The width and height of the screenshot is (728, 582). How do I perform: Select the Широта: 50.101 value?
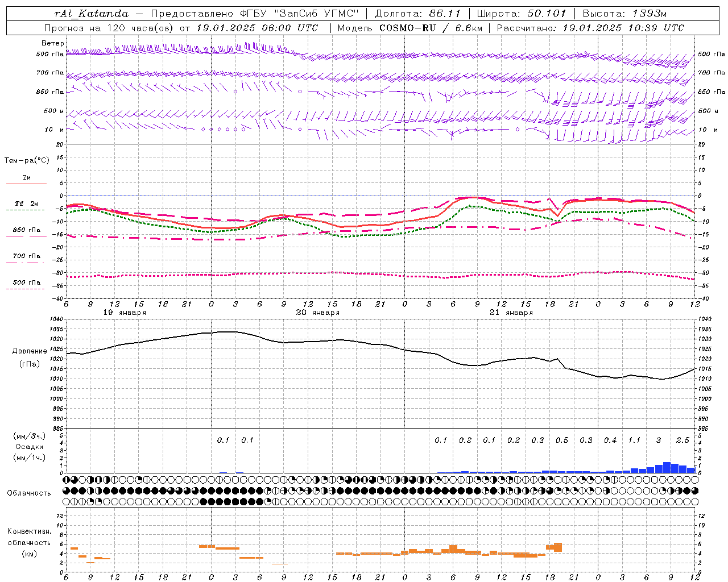(522, 13)
